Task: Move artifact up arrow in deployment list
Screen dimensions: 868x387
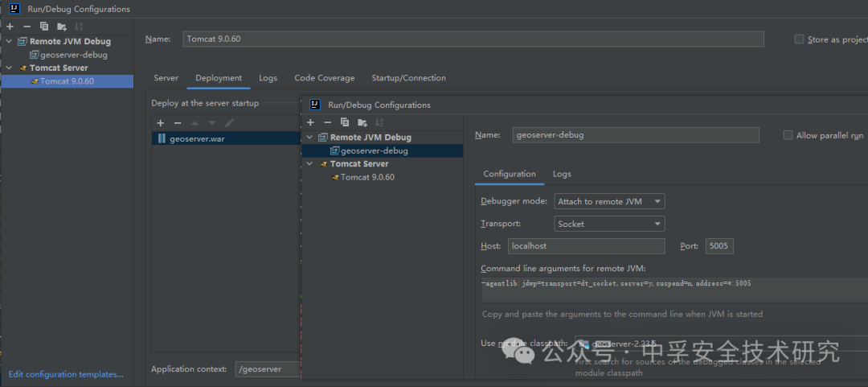Action: click(x=194, y=122)
